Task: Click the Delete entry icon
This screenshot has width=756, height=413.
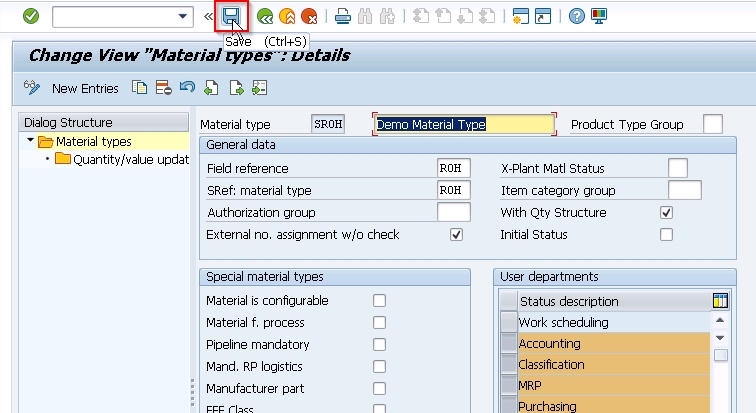Action: (x=163, y=88)
